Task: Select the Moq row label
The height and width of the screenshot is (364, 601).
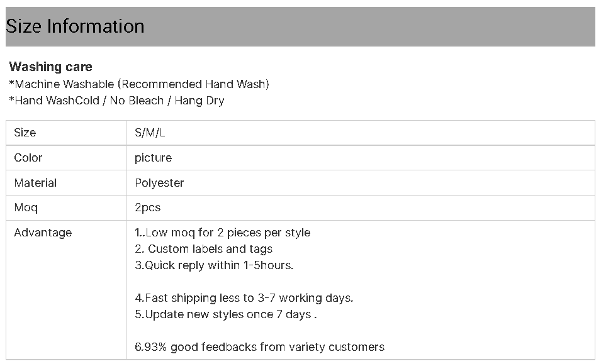Action: [x=26, y=207]
